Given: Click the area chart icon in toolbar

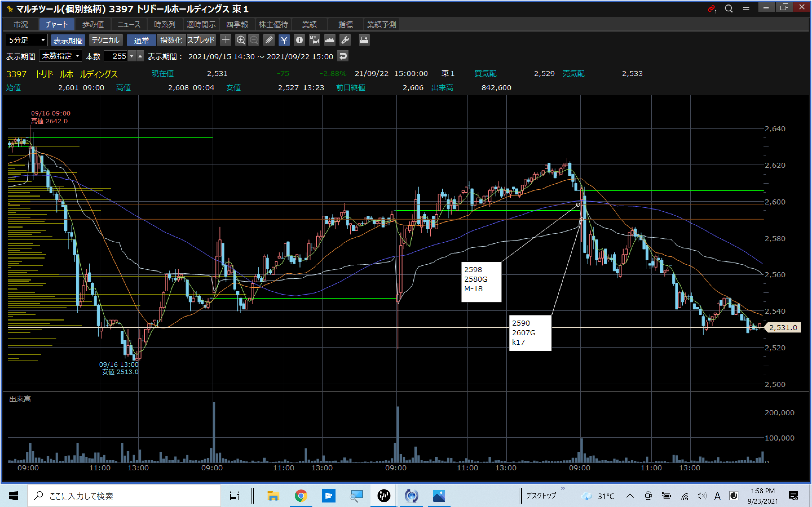Looking at the screenshot, I should click(330, 40).
